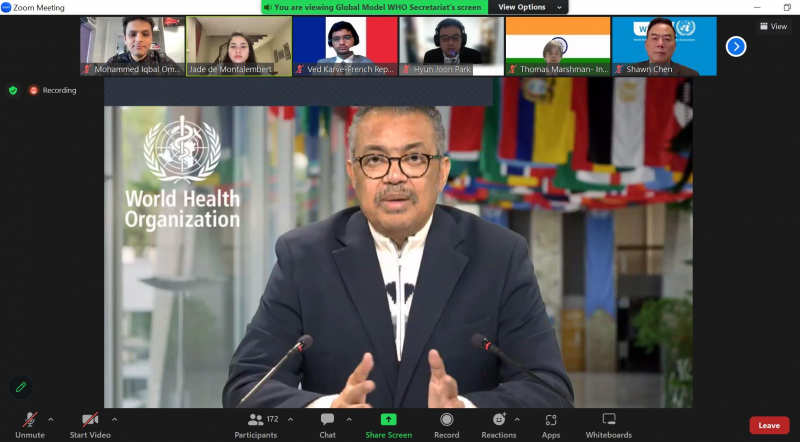Image resolution: width=800 pixels, height=442 pixels.
Task: Toggle meeting recording with Record button
Action: (446, 420)
